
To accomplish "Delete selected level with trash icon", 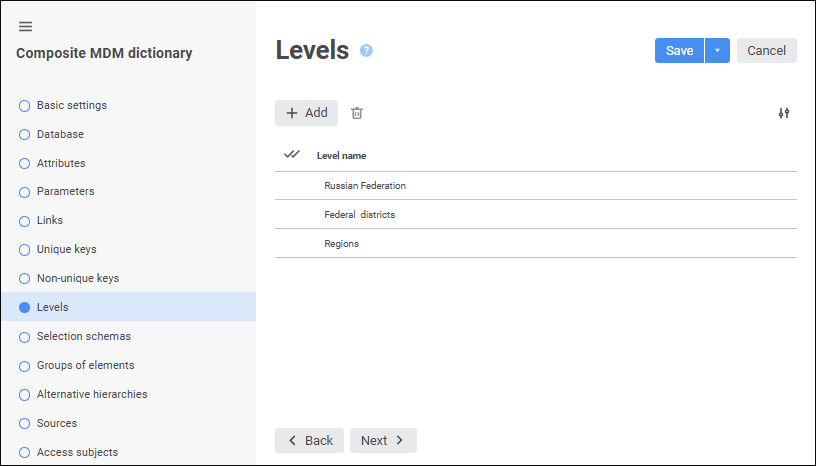I will tap(357, 113).
